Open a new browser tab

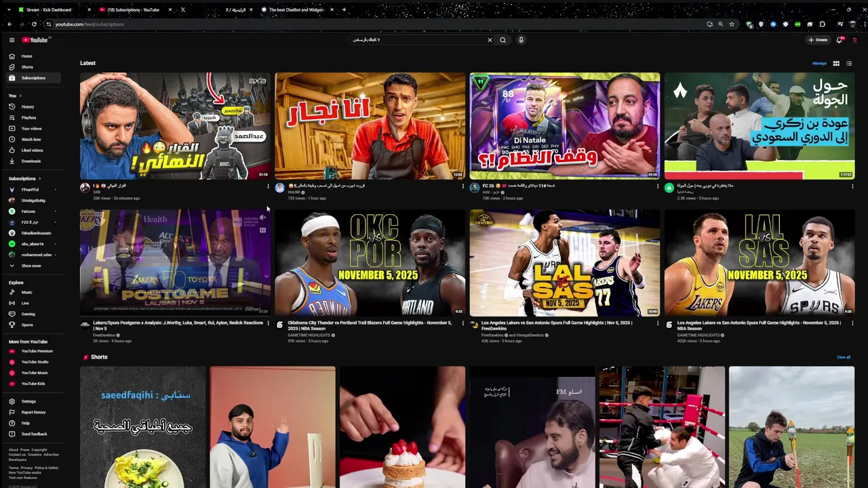tap(344, 9)
